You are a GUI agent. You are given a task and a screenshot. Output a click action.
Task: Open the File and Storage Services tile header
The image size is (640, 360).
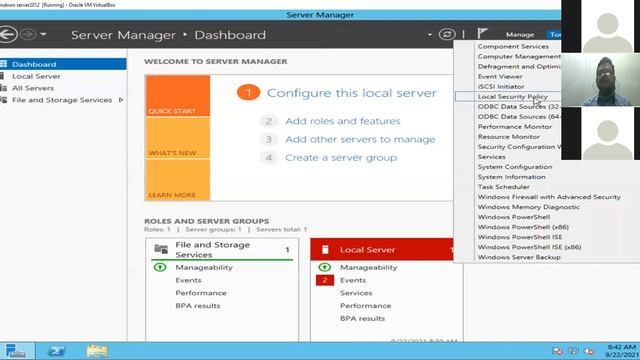coord(222,249)
